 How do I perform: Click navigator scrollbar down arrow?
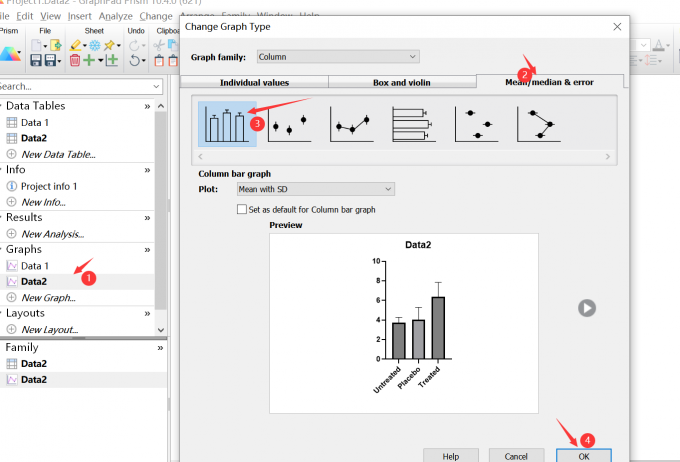tap(161, 330)
